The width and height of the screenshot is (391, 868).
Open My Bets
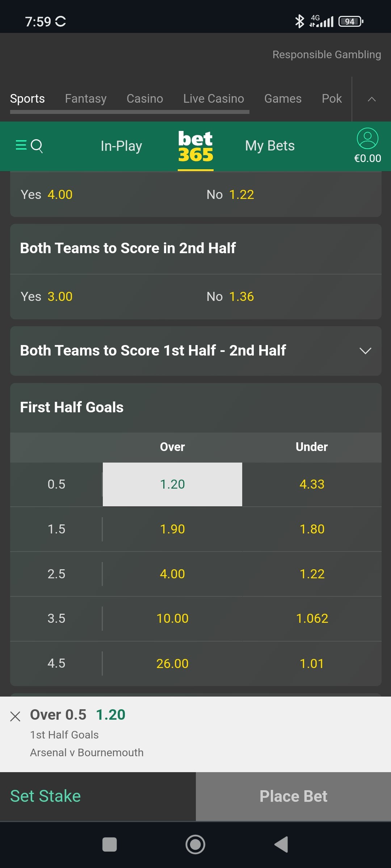(270, 146)
